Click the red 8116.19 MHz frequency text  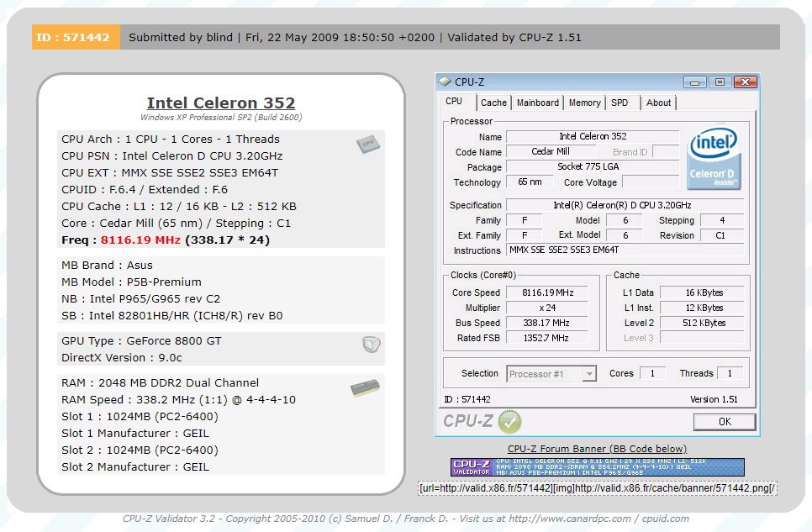point(140,240)
